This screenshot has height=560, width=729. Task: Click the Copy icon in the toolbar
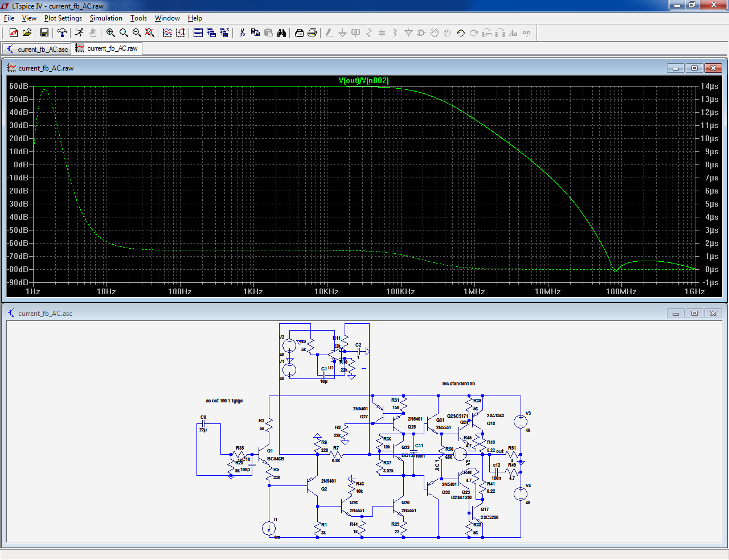pyautogui.click(x=255, y=33)
